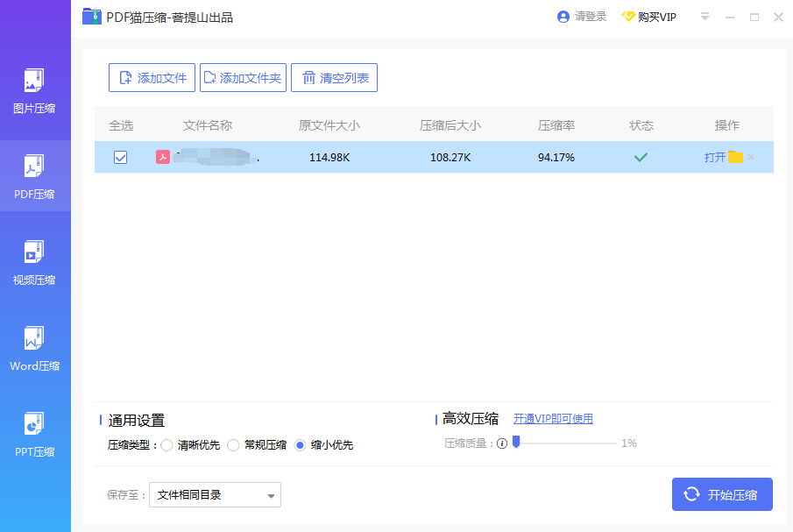Screen dimensions: 793x532
Task: Click the 1% quality value label
Action: pyautogui.click(x=628, y=443)
